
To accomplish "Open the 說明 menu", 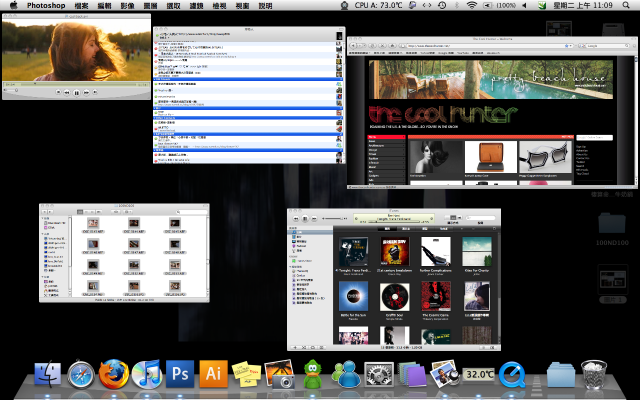I will (265, 6).
